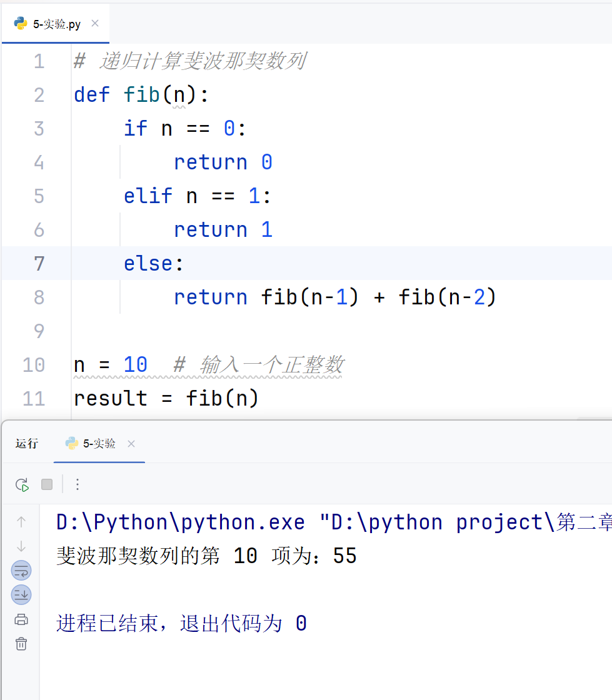Jump up the stack trace arrow
The image size is (612, 700).
pos(21,521)
